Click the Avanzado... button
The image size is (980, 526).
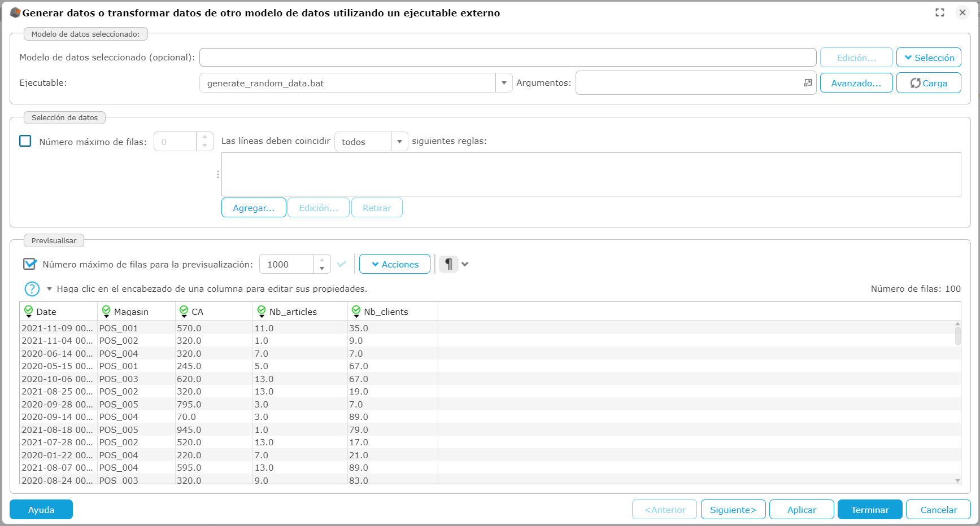point(856,83)
